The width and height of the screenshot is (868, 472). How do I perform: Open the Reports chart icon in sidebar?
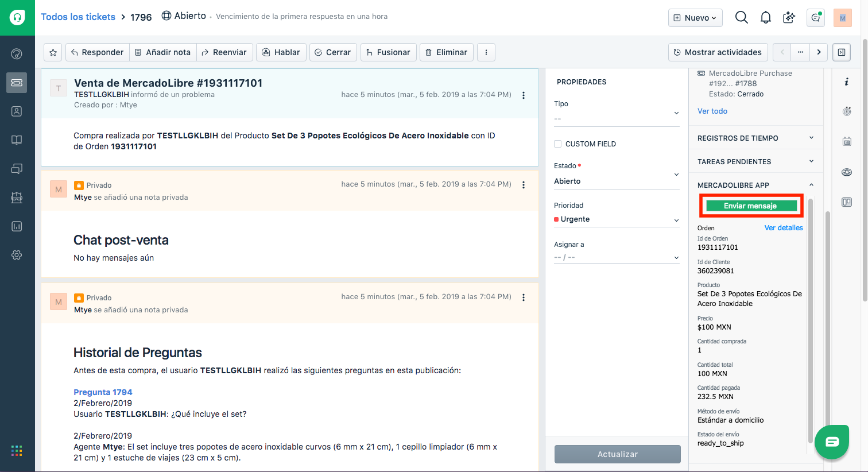click(x=17, y=226)
